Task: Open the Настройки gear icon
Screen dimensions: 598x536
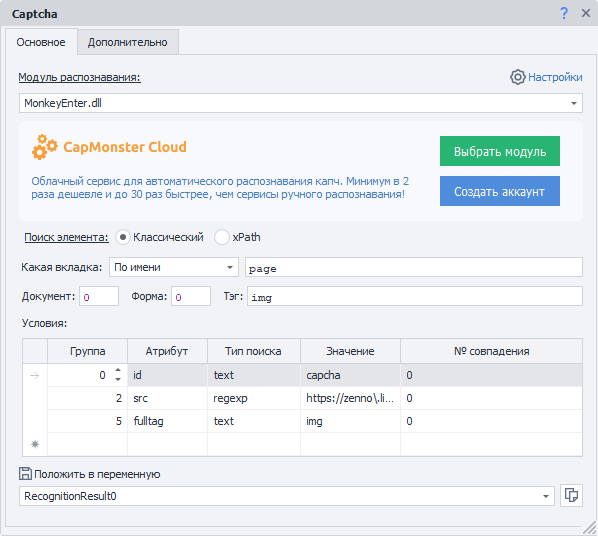Action: (518, 77)
